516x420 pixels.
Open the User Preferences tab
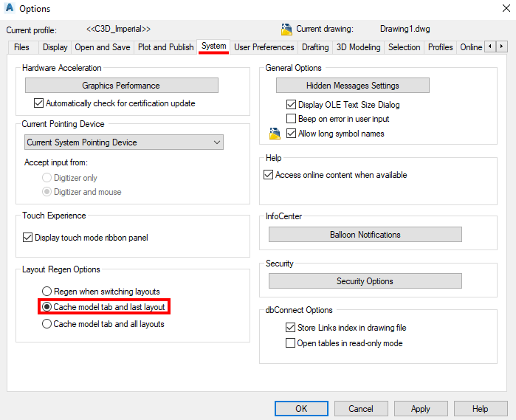coord(264,47)
